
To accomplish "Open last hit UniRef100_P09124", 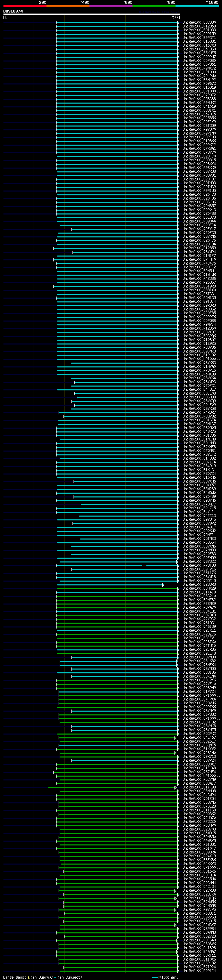I will (x=199, y=971).
